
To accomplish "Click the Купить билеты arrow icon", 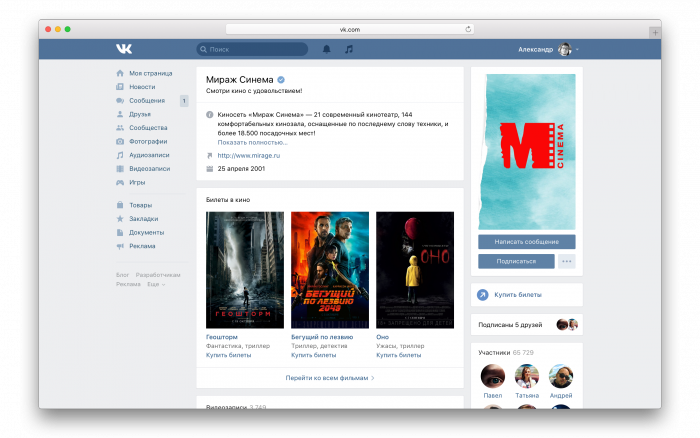I will (x=483, y=295).
